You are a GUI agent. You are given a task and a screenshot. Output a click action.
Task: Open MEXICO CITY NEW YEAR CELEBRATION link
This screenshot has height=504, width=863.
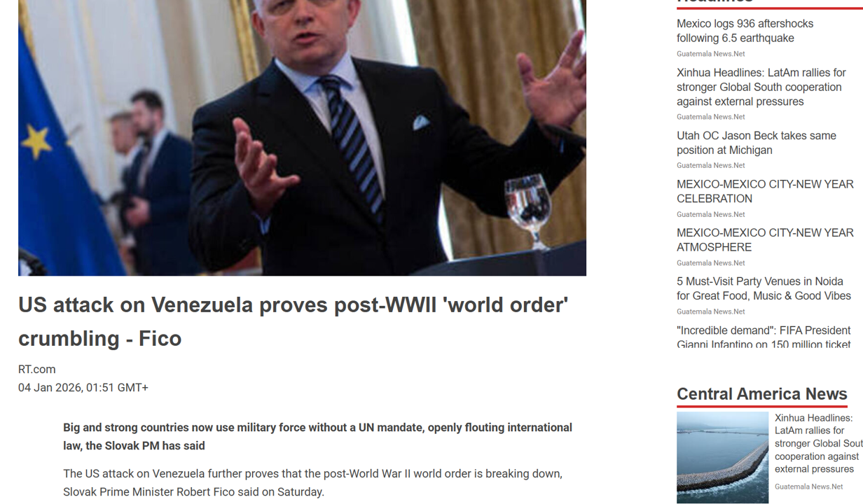(765, 191)
